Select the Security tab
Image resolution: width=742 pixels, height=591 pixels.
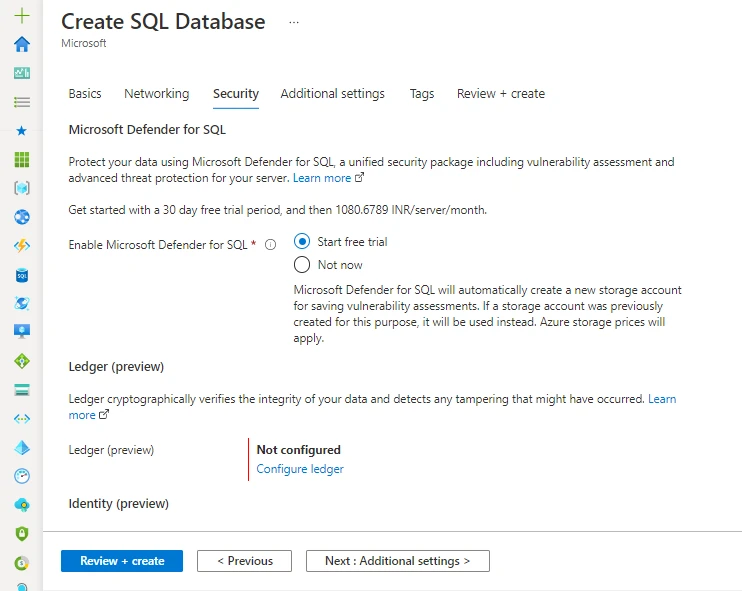tap(236, 94)
